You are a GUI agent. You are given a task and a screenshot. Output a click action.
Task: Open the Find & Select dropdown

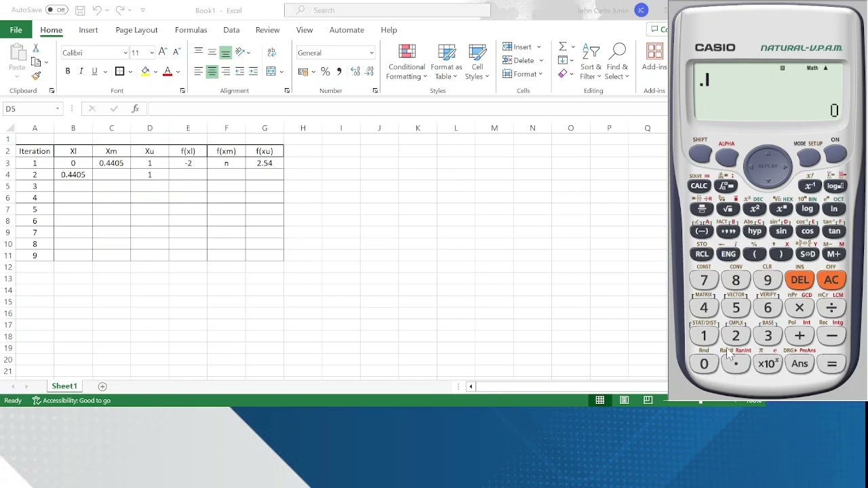pyautogui.click(x=617, y=62)
